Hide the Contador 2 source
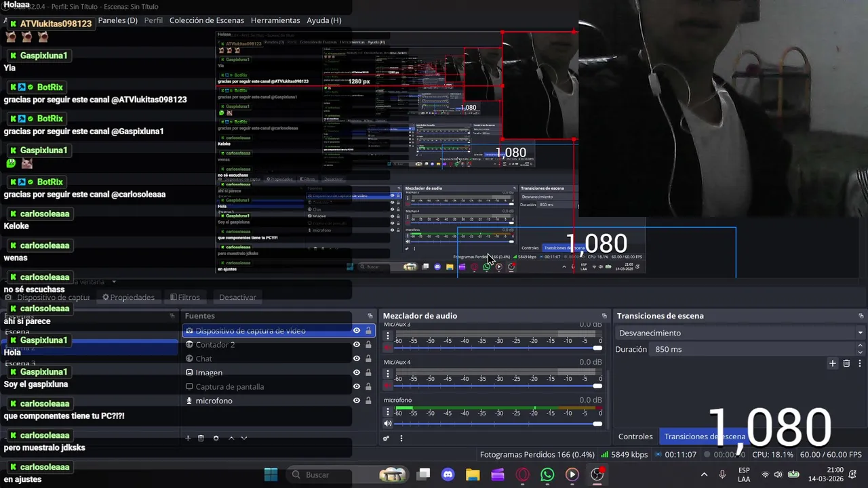868x488 pixels. point(357,344)
